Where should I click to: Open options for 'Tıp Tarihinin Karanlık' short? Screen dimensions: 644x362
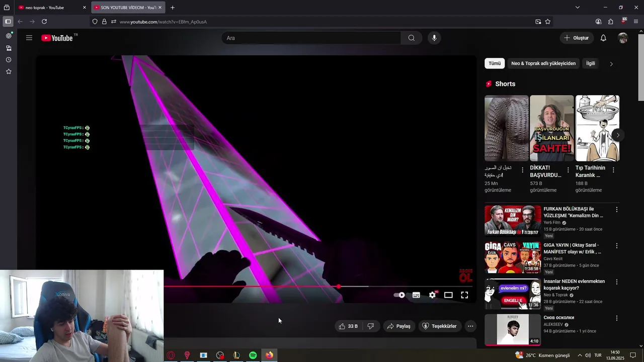pos(613,170)
